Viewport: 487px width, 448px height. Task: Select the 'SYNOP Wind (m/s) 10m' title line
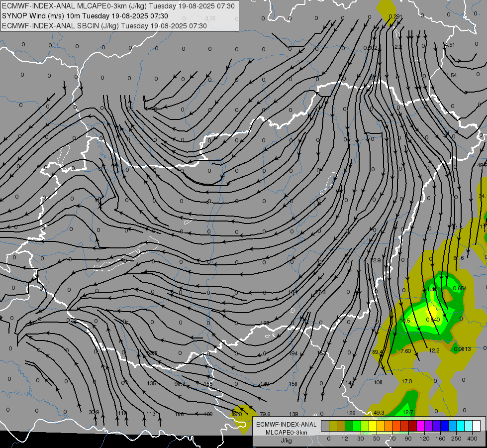[x=85, y=16]
